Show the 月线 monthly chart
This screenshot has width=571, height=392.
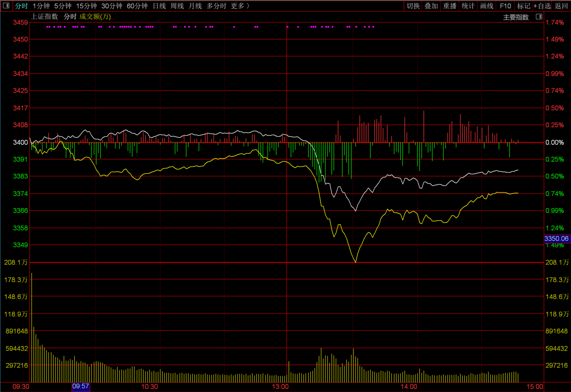[x=195, y=6]
